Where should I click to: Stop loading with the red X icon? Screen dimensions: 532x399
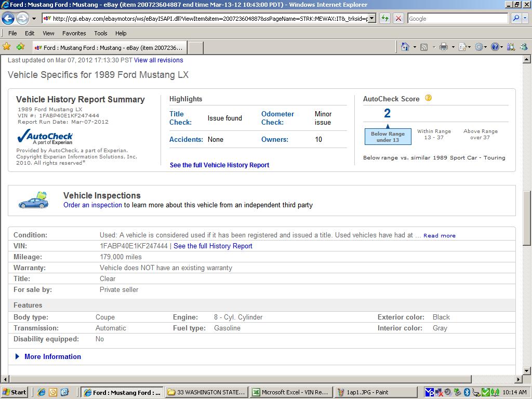(398, 18)
